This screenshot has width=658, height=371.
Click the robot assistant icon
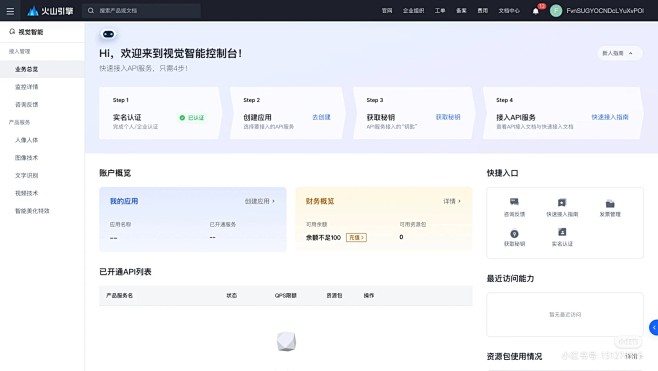pos(108,34)
